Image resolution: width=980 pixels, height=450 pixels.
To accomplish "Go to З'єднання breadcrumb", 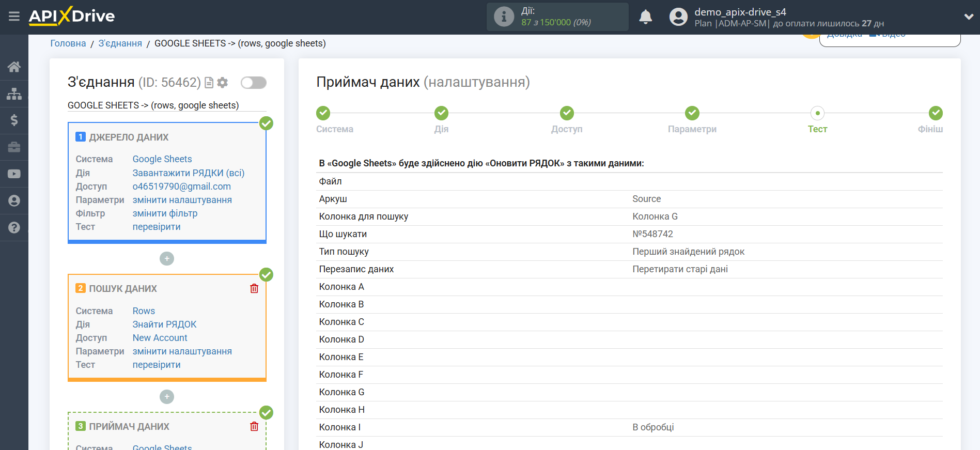I will pyautogui.click(x=120, y=43).
